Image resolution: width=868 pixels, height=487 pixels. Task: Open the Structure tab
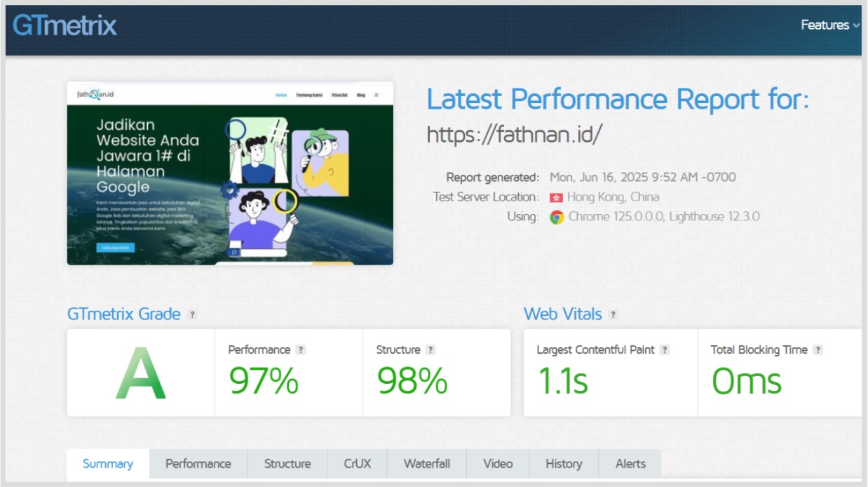(287, 464)
